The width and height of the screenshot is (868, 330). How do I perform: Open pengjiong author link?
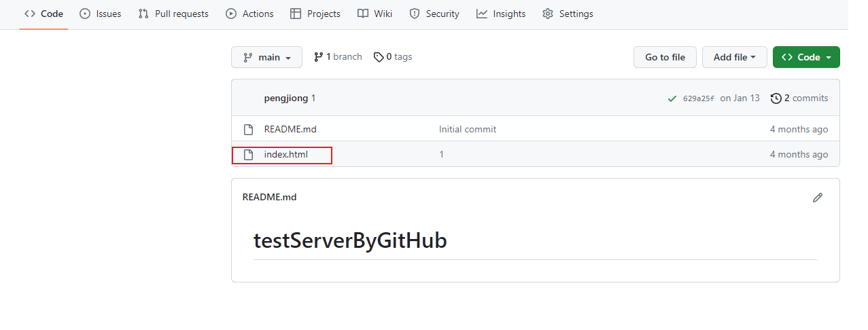(286, 98)
